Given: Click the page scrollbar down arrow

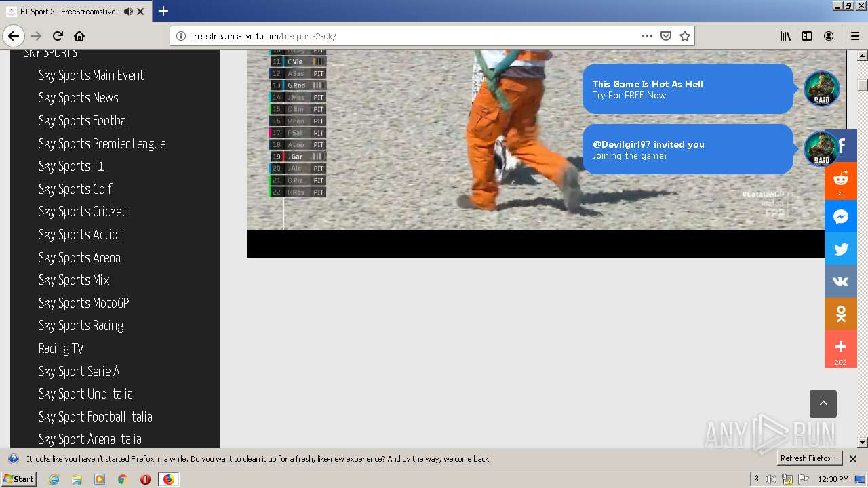Looking at the screenshot, I should [x=863, y=443].
